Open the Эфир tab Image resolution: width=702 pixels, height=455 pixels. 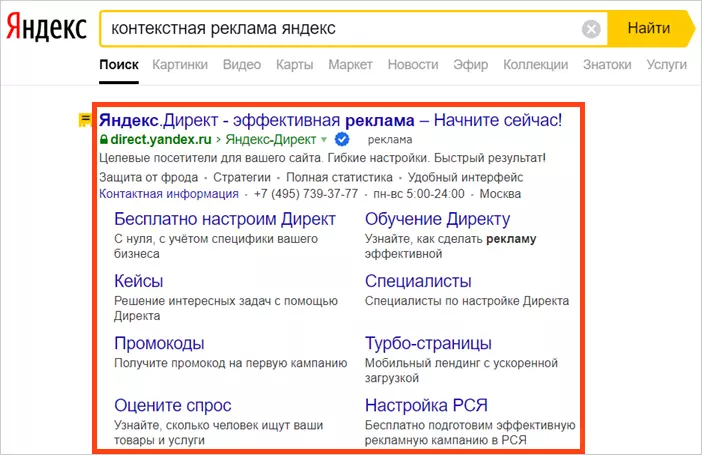(x=471, y=65)
